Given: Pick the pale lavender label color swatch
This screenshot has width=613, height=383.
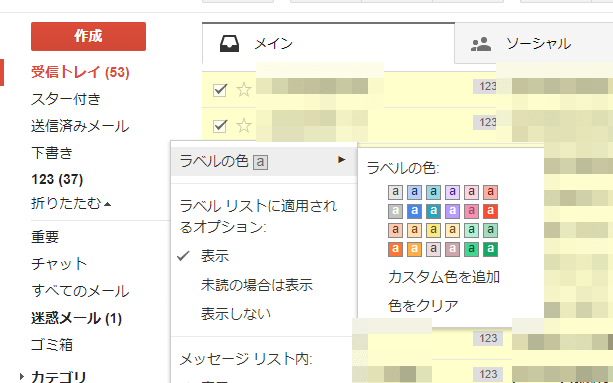Looking at the screenshot, I should (x=452, y=192).
